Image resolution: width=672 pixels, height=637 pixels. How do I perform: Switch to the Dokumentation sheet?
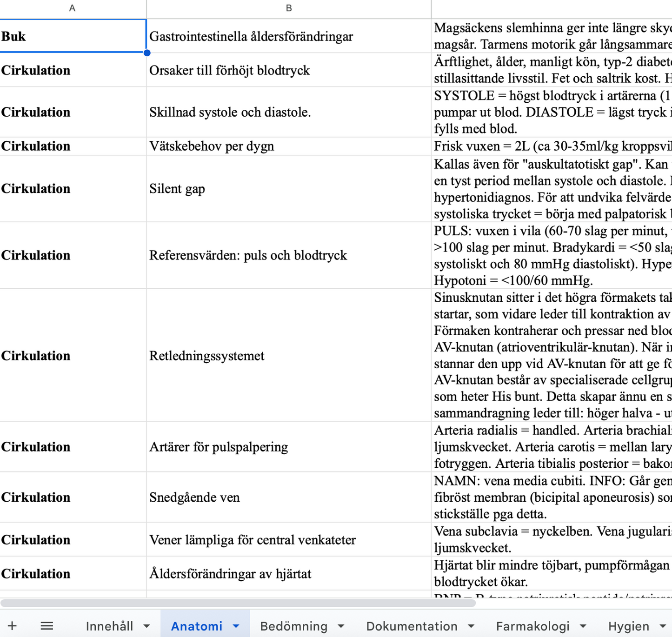(x=412, y=626)
